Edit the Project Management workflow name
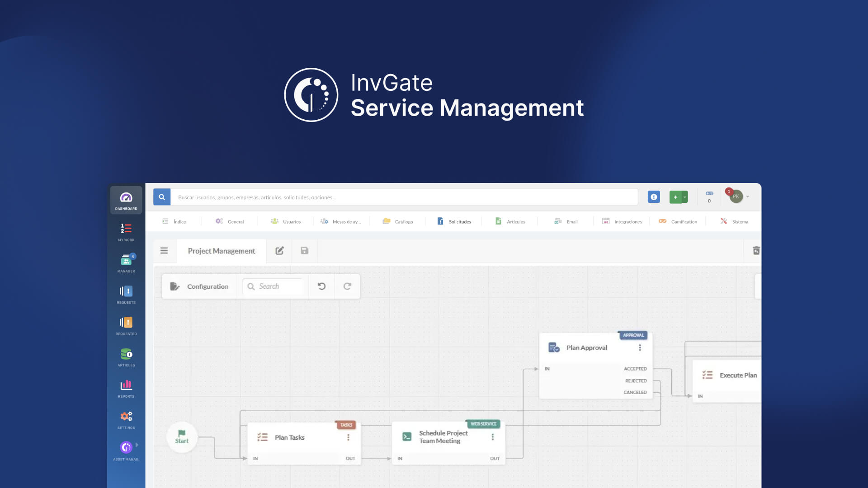Viewport: 868px width, 488px height. click(279, 251)
